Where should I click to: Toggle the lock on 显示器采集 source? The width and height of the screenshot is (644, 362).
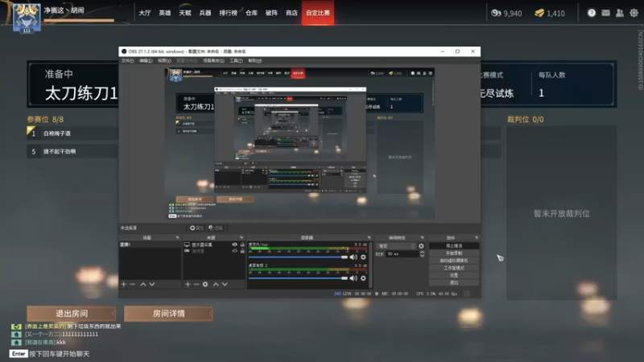point(242,245)
